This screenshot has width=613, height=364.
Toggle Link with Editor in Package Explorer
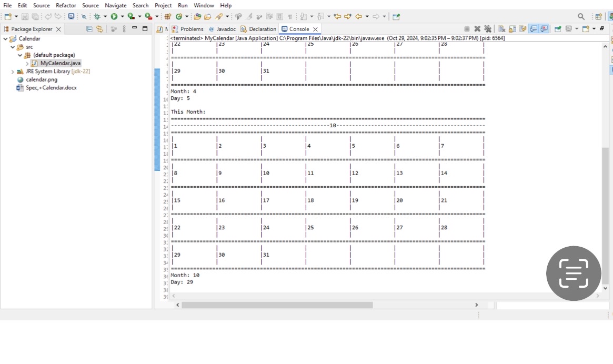click(x=99, y=29)
